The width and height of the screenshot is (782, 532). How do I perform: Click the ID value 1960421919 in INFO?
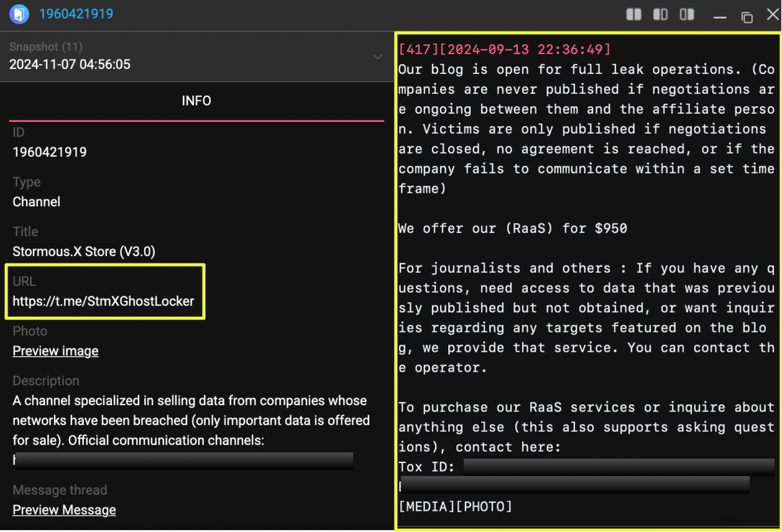tap(50, 152)
